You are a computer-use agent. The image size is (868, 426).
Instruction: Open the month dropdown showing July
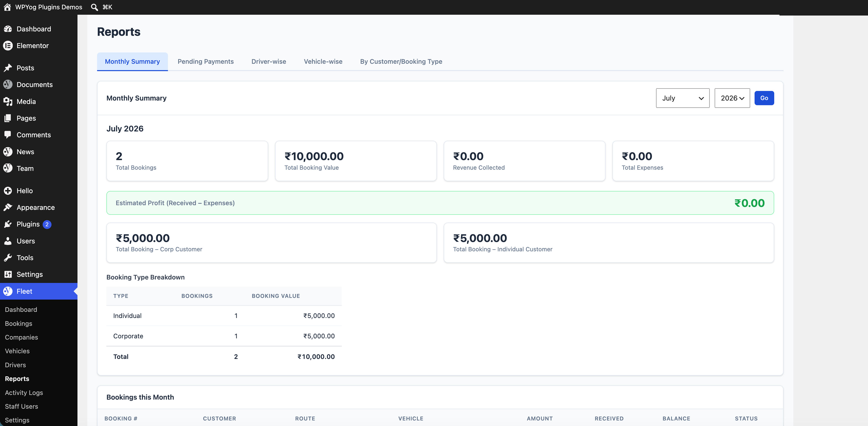(683, 98)
